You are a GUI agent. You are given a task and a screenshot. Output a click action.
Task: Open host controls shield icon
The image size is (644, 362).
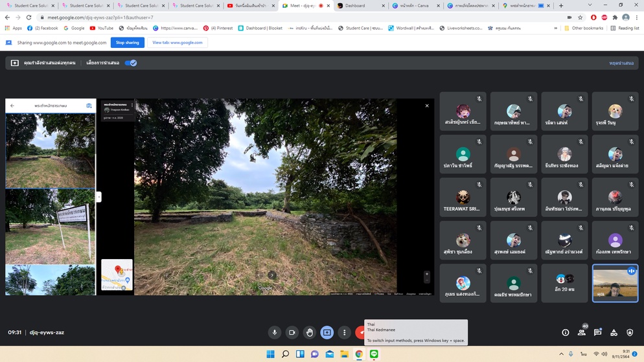[x=630, y=332]
